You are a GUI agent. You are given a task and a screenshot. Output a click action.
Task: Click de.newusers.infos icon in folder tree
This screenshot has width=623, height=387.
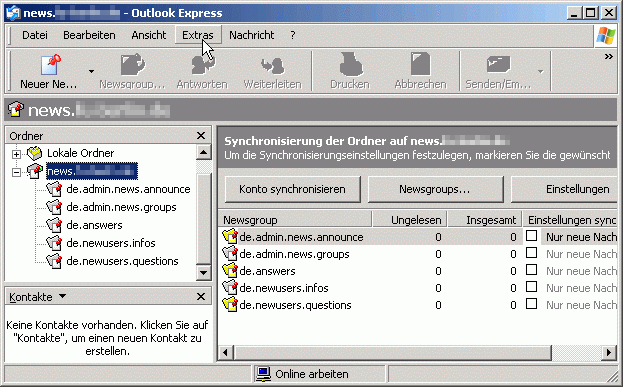(54, 243)
